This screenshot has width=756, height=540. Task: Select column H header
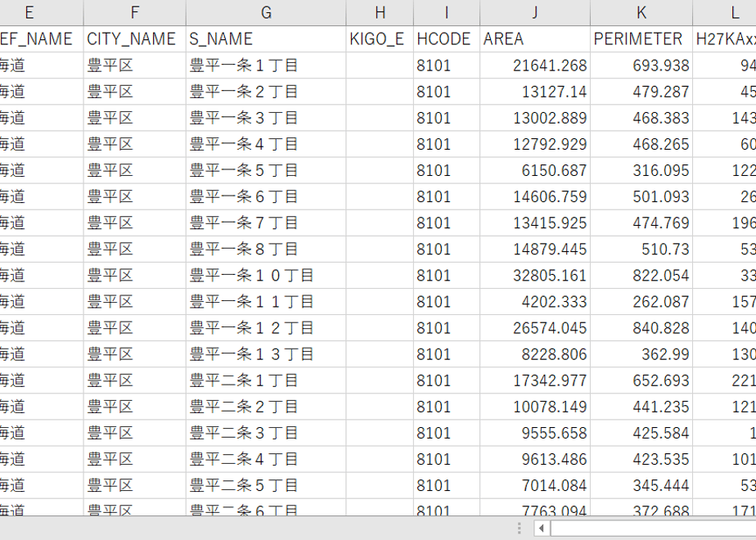380,12
